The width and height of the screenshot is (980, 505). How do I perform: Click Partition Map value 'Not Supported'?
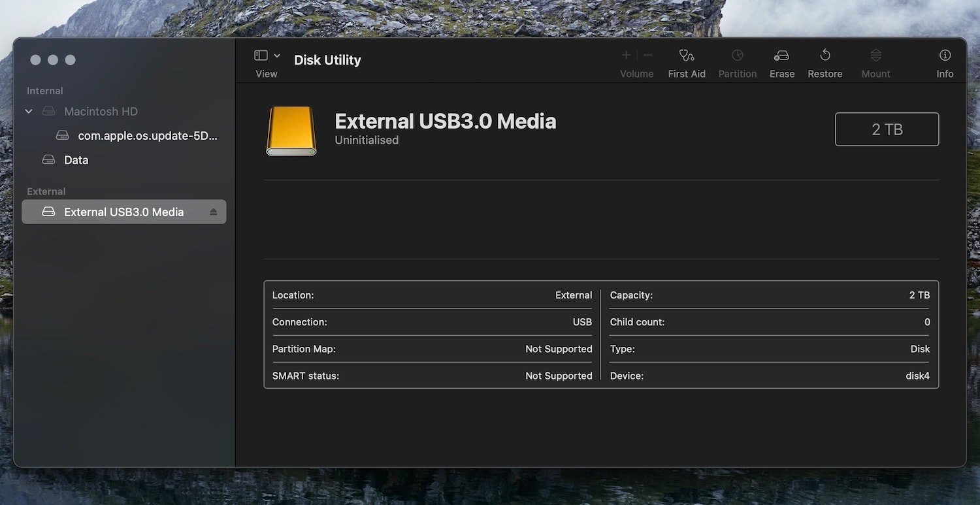559,349
